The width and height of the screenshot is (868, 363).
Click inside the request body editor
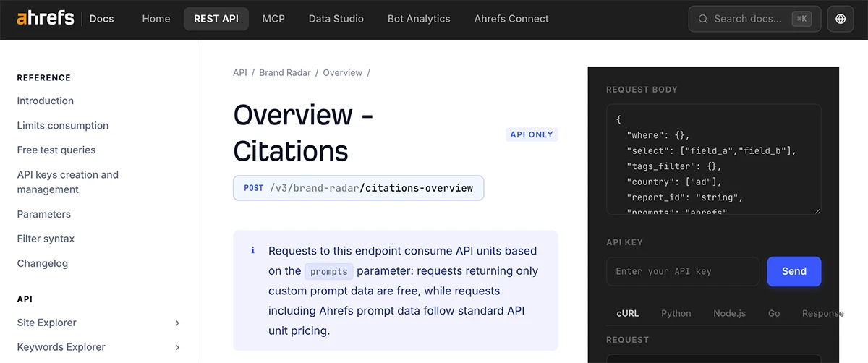(713, 159)
